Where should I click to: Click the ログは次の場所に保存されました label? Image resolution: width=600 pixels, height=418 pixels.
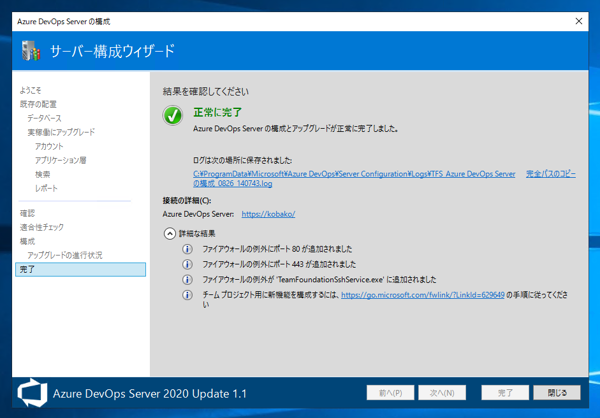point(243,160)
